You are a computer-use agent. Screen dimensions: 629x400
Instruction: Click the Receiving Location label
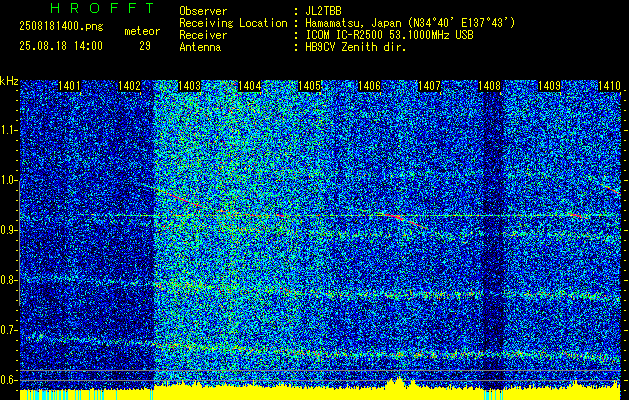[233, 23]
